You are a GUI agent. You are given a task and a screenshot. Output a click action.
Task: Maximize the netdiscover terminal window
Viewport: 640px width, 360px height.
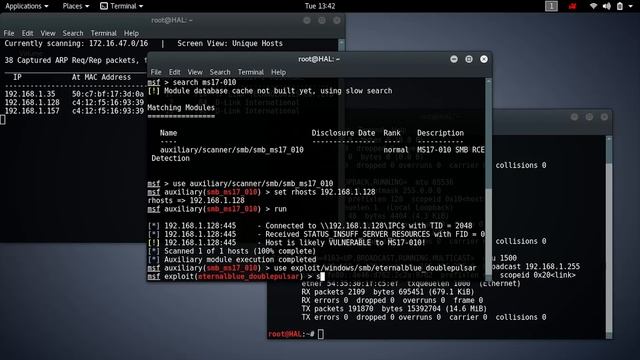click(x=322, y=20)
